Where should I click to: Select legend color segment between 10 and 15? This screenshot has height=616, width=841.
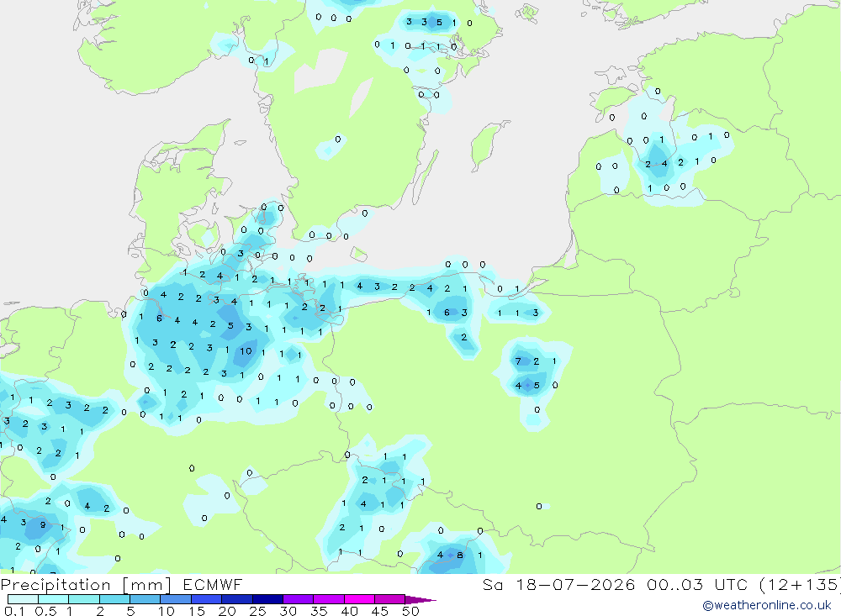click(x=176, y=599)
